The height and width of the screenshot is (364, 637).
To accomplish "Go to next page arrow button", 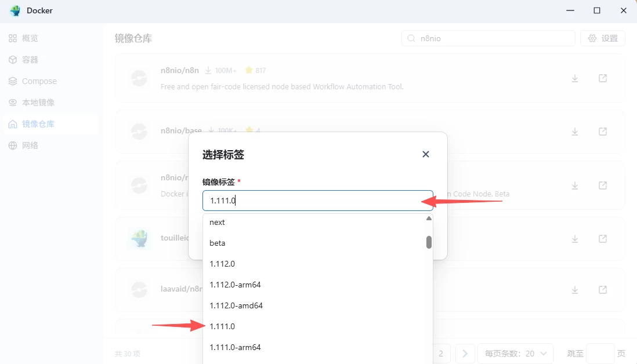I will click(x=465, y=353).
